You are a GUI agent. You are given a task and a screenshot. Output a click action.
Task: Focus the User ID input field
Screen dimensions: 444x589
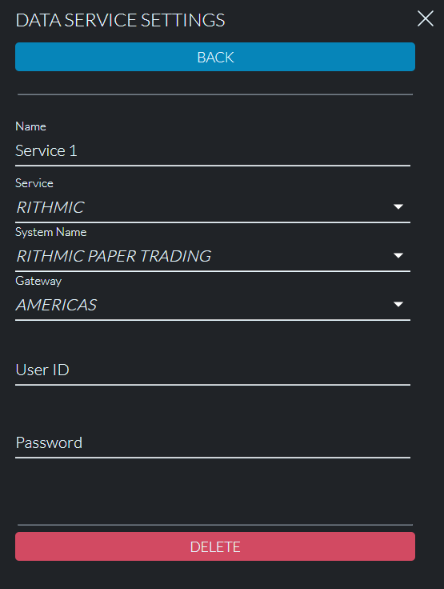(x=213, y=370)
